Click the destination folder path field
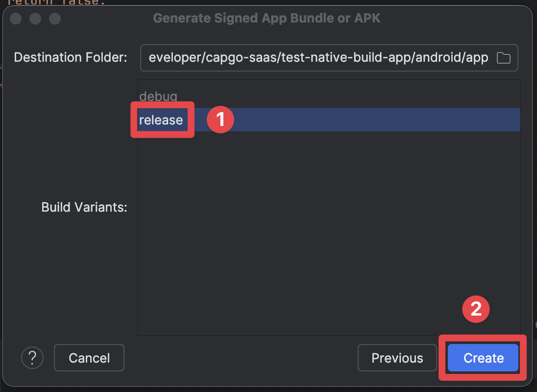Viewport: 537px width, 392px height. [318, 57]
